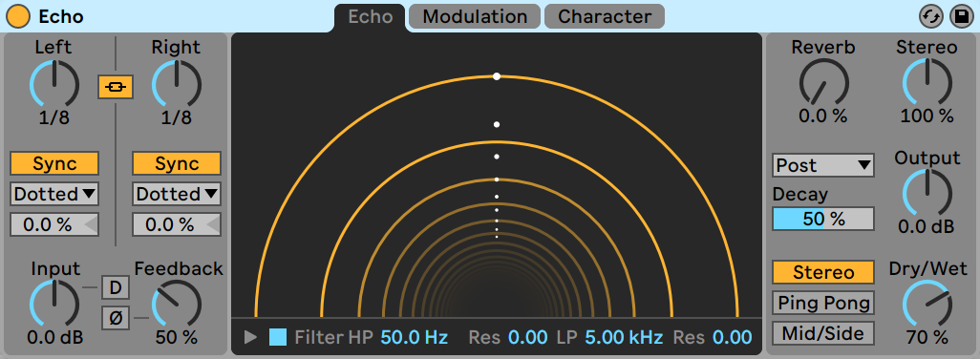This screenshot has width=980, height=359.
Task: Open the Post reverb location dropdown
Action: tap(823, 165)
